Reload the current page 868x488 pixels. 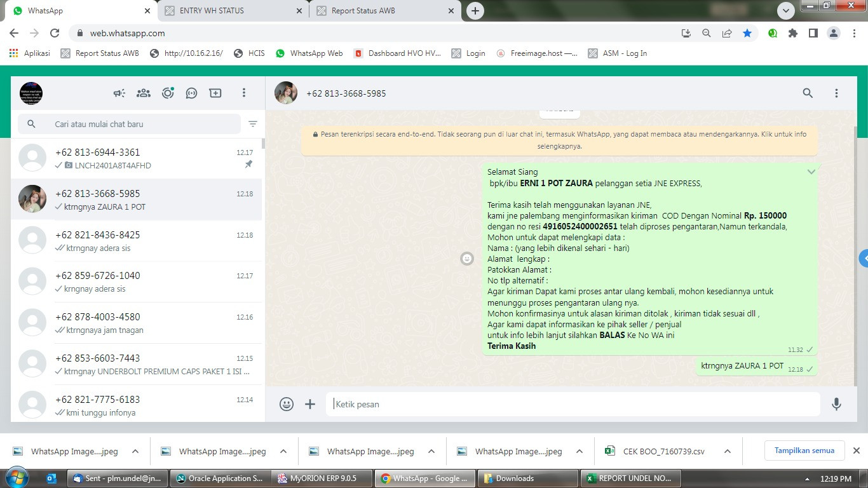pyautogui.click(x=55, y=33)
